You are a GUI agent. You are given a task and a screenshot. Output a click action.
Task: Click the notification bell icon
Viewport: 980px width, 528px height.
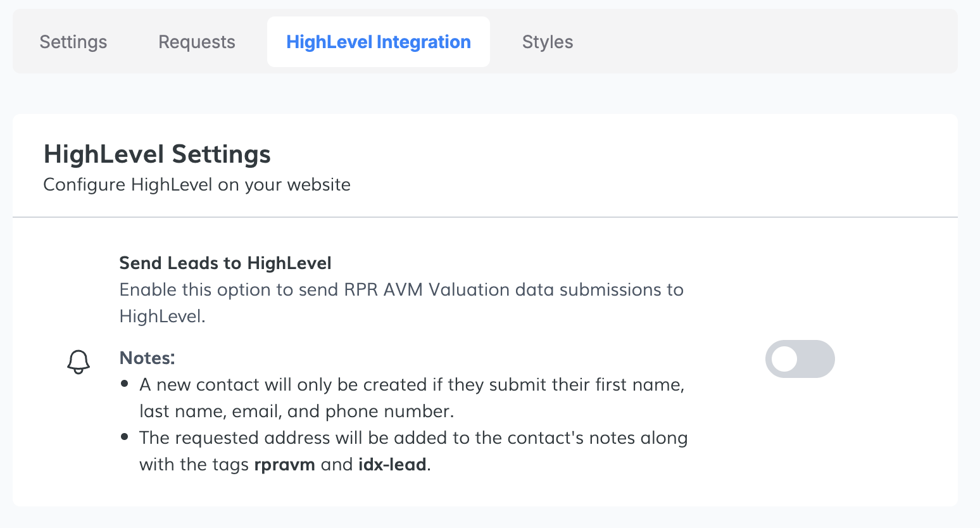(79, 361)
